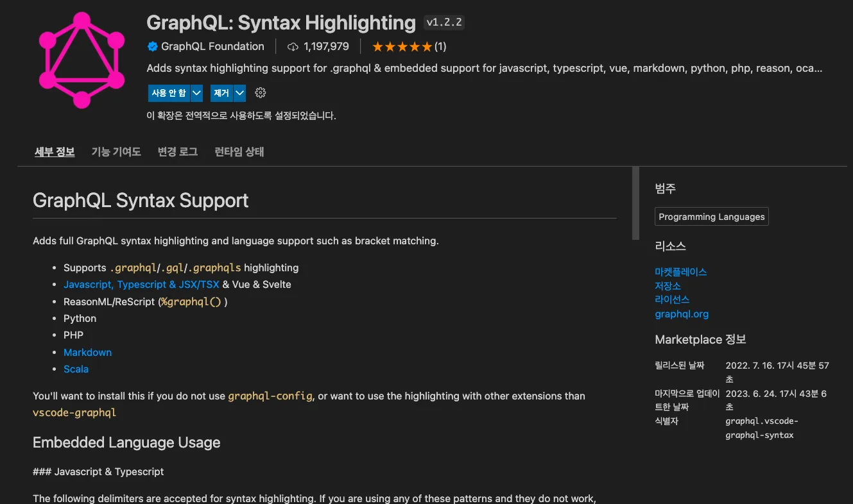Screen dimensions: 853x504
Task: Click the Marketplace 정보 heading
Action: point(700,339)
